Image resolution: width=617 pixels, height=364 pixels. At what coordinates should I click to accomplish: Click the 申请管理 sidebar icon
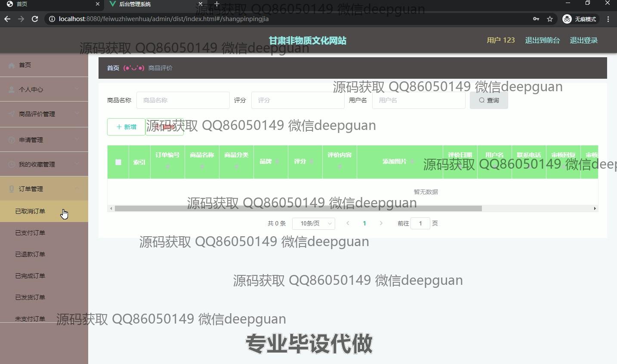tap(12, 140)
